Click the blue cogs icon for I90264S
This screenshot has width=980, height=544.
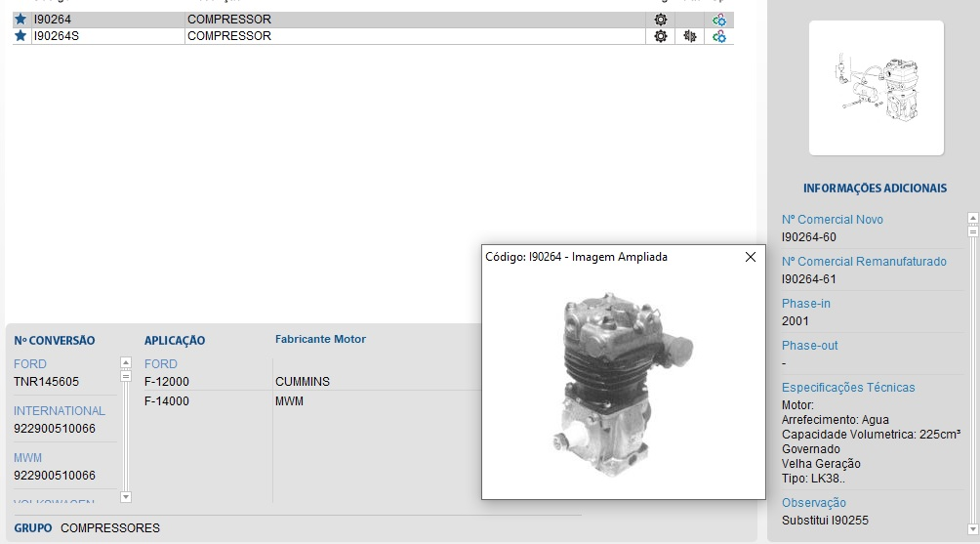click(x=719, y=36)
